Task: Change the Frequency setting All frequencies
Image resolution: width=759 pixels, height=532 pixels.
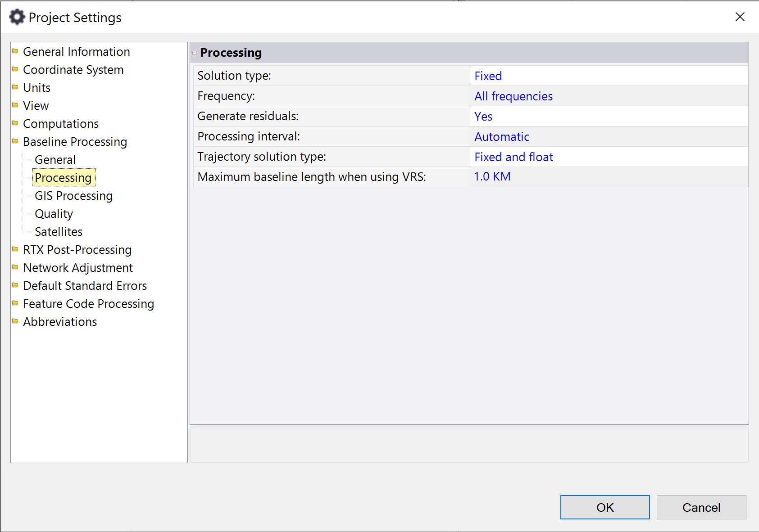Action: [513, 96]
